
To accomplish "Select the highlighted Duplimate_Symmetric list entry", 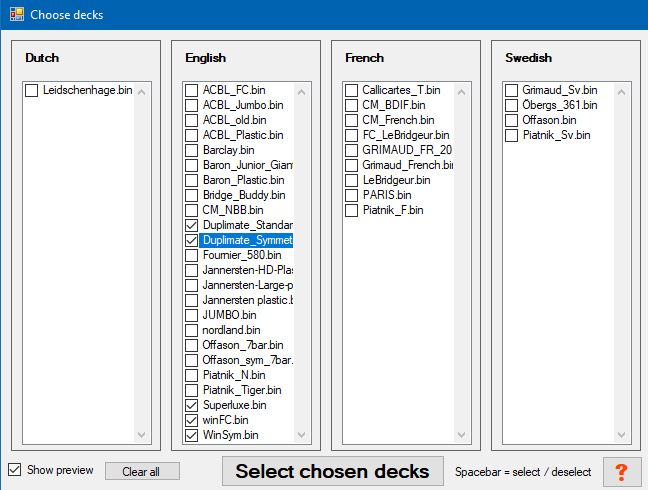I will pos(246,240).
